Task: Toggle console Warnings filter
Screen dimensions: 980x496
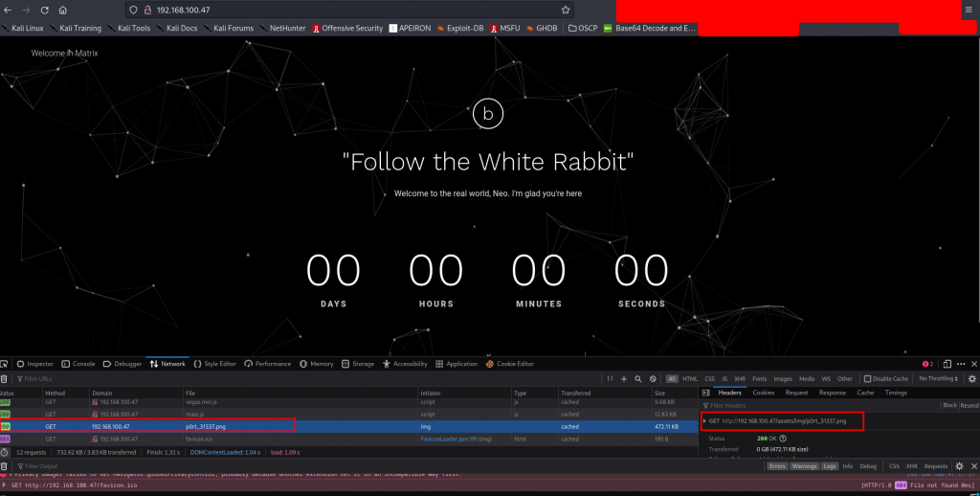Action: pos(804,466)
